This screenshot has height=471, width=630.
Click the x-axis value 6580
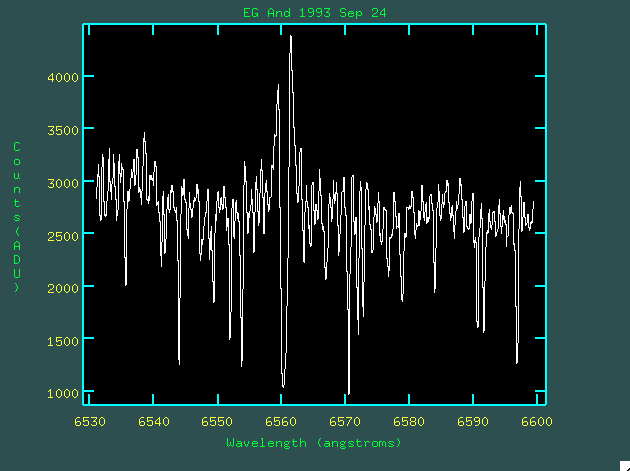coord(409,422)
